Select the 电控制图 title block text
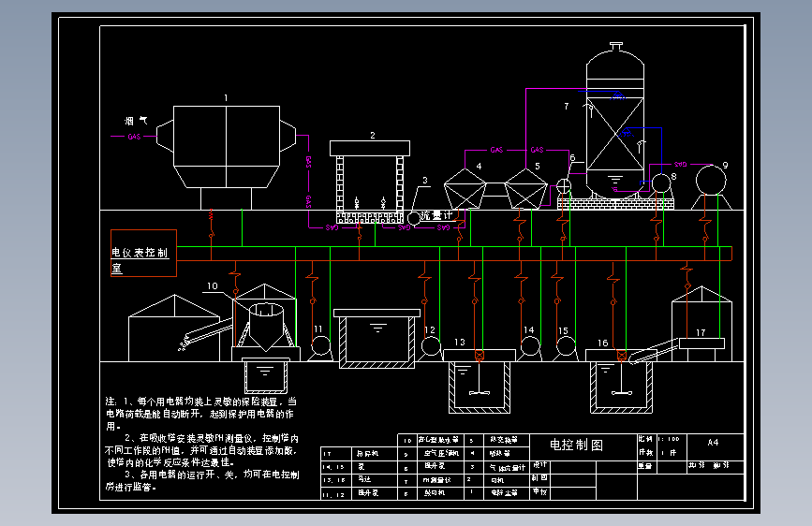Image resolution: width=812 pixels, height=526 pixels. point(576,446)
